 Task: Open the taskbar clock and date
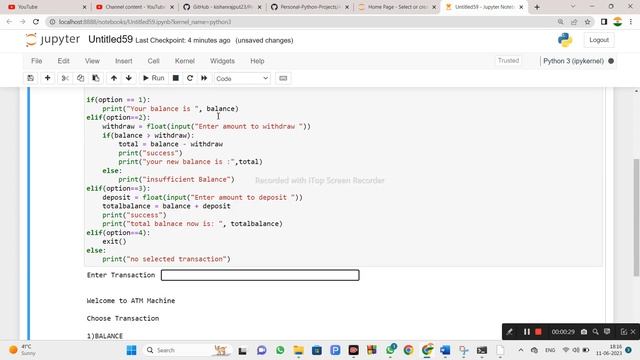coord(609,350)
